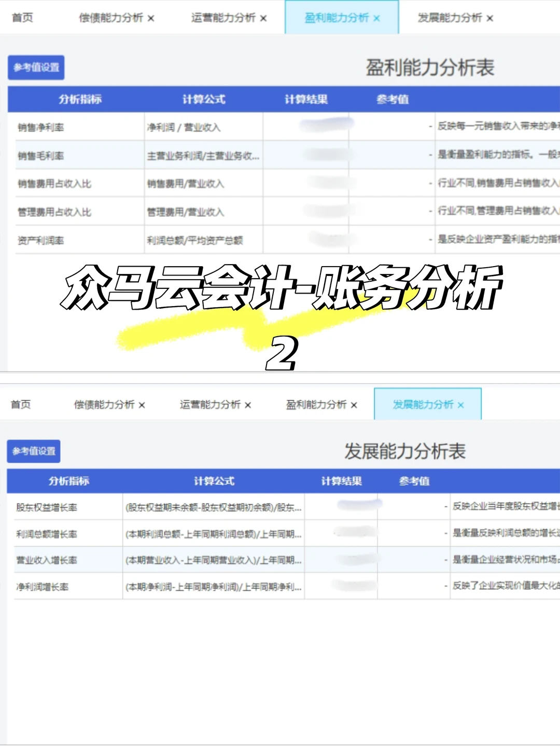Click formula 管理费用/营业收入
Image resolution: width=560 pixels, height=747 pixels.
coord(186,212)
